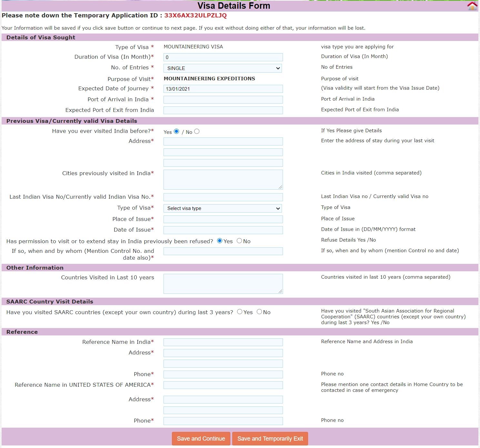Click the MOUNTAINEERING EXPEDITIONS purpose text
This screenshot has height=448, width=480.
coord(209,79)
